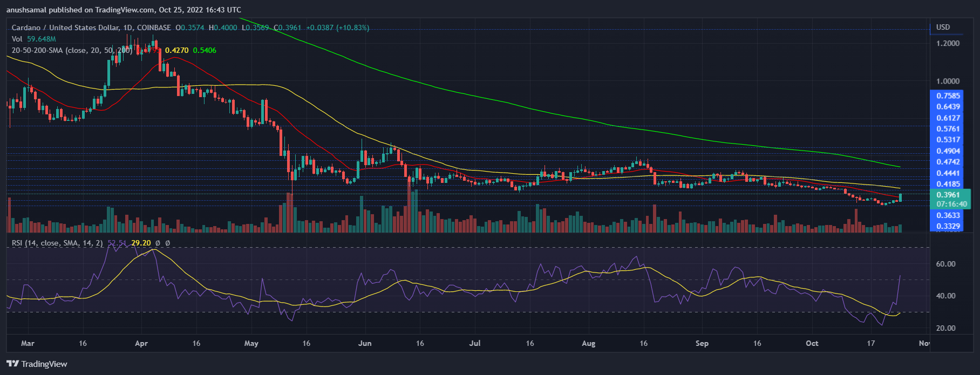
Task: Click the yellow 29.20 RSI average value
Action: pyautogui.click(x=141, y=243)
